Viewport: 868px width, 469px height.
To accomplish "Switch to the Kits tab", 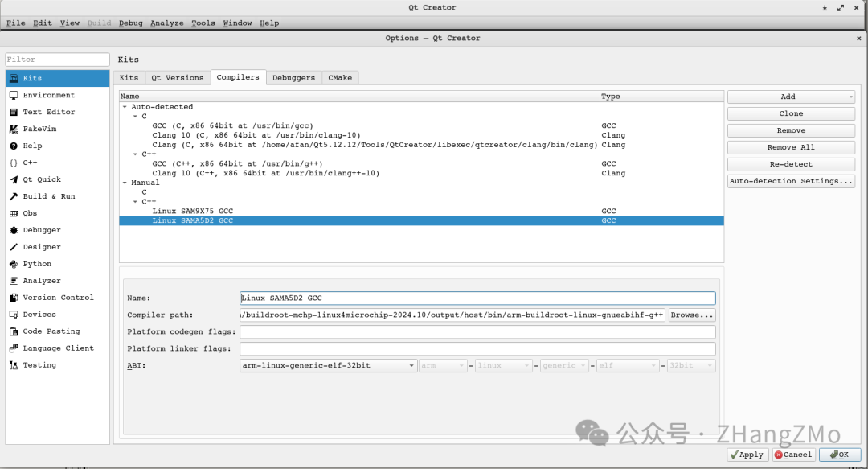I will (129, 77).
